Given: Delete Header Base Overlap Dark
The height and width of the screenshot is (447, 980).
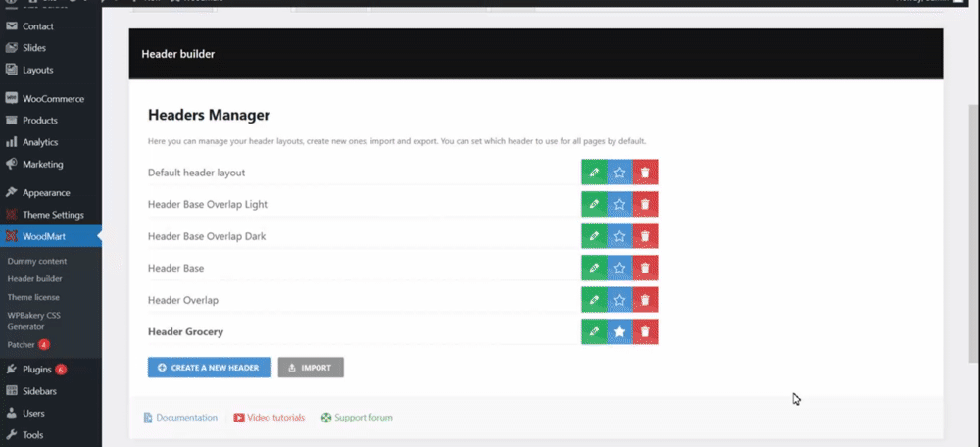Looking at the screenshot, I should coord(645,235).
